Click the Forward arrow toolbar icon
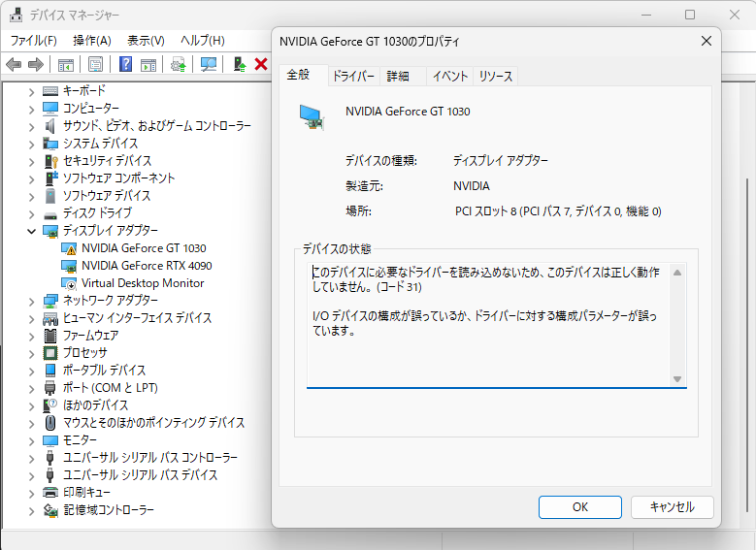756x550 pixels. coord(36,64)
